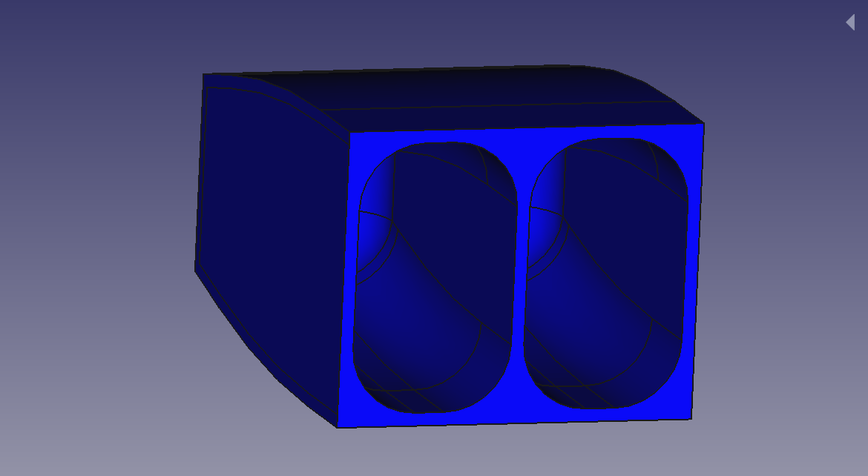Select the right rounded cavity of the model
868x476 pixels.
coord(606,274)
